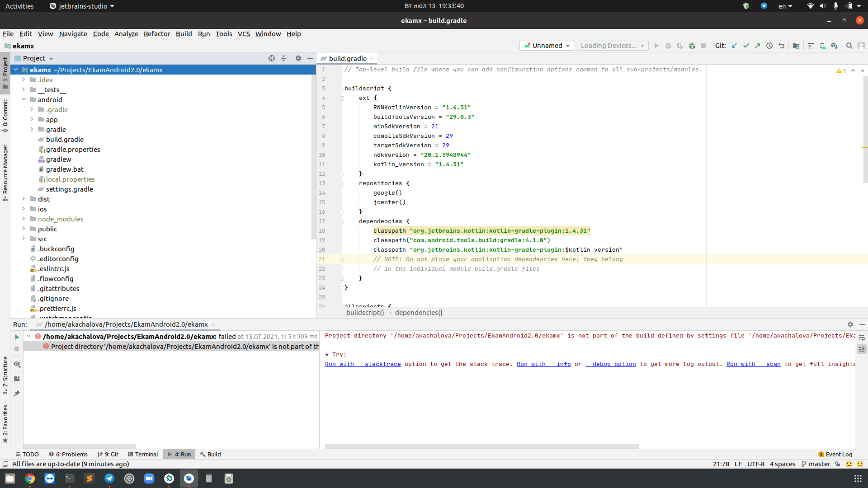Open the Resource Manager side tab
Viewport: 868px width, 488px height.
pyautogui.click(x=5, y=173)
